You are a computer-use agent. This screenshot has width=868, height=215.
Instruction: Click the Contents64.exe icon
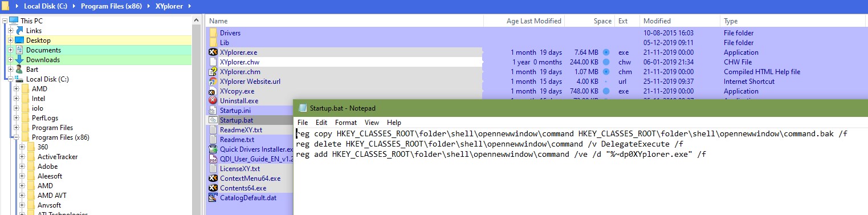pos(213,188)
